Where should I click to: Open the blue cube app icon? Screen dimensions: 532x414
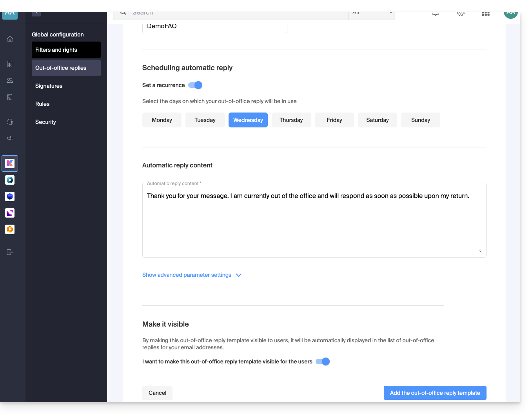(x=10, y=196)
